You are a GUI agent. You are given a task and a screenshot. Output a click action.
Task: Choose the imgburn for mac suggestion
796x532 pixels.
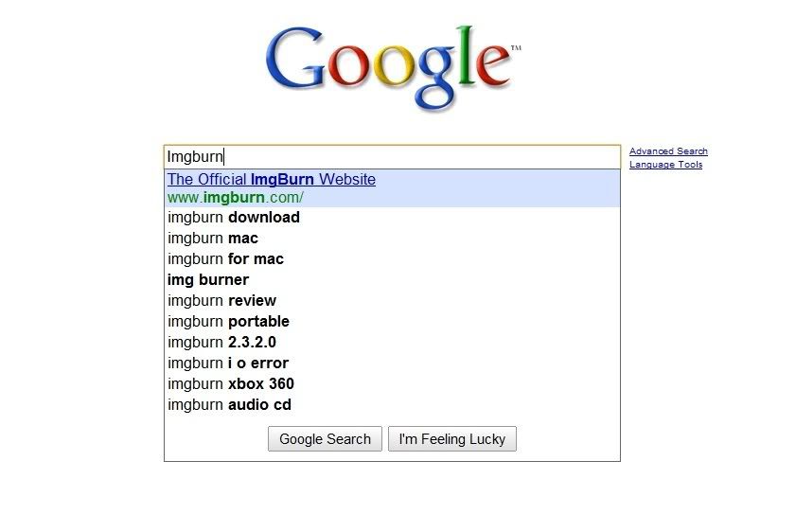(392, 258)
